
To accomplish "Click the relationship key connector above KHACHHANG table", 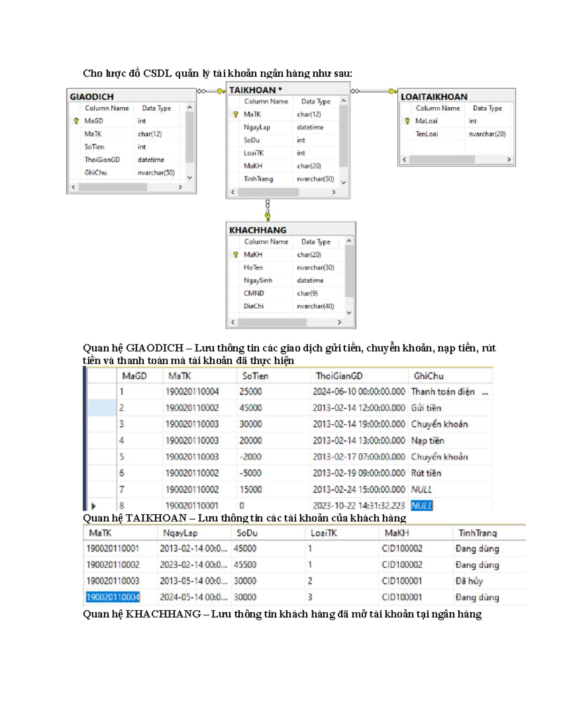I will tap(267, 216).
